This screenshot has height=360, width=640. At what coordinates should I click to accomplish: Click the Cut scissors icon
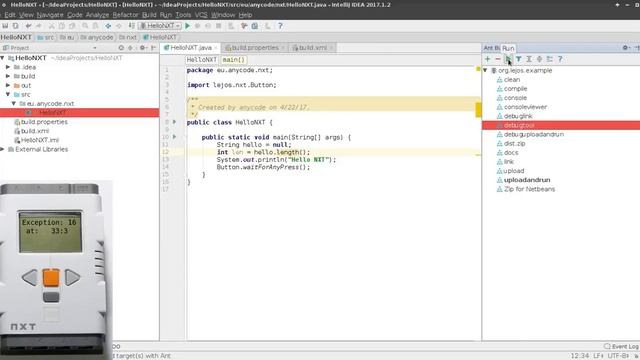coord(52,26)
